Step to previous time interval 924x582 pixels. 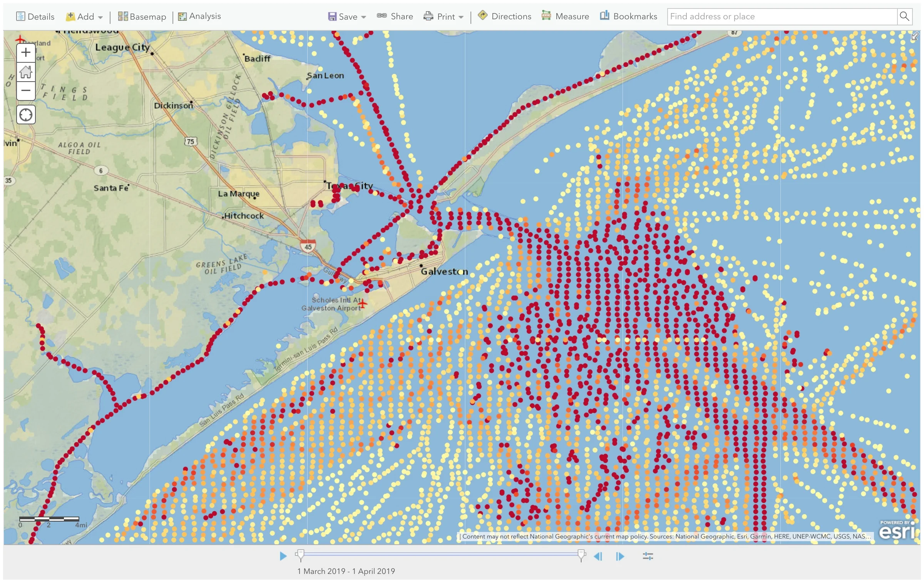(598, 556)
